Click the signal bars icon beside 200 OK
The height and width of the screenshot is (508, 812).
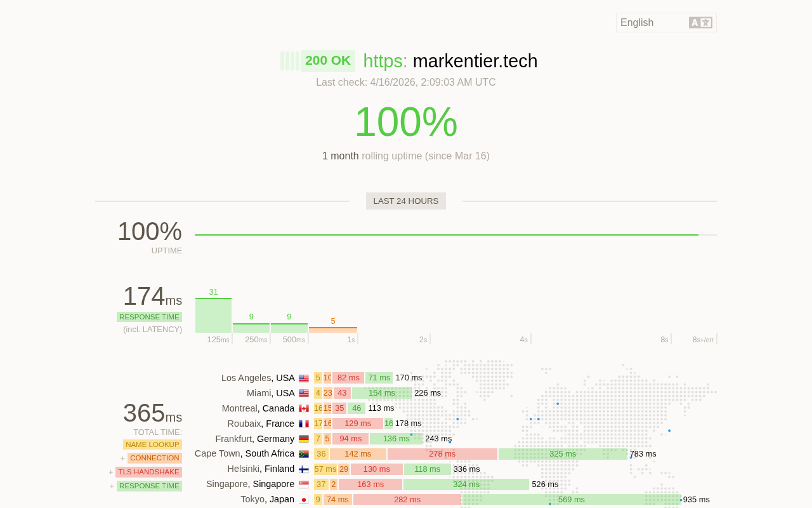[290, 61]
